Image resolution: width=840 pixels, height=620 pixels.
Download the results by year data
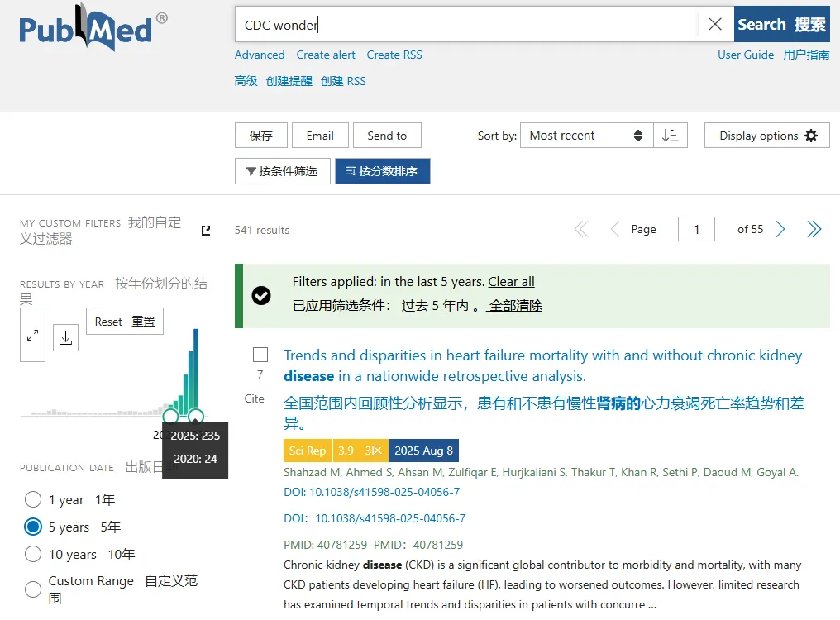(x=66, y=338)
